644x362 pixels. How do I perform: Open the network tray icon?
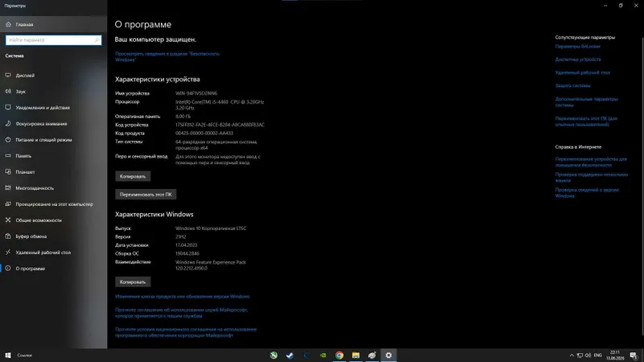[580, 356]
